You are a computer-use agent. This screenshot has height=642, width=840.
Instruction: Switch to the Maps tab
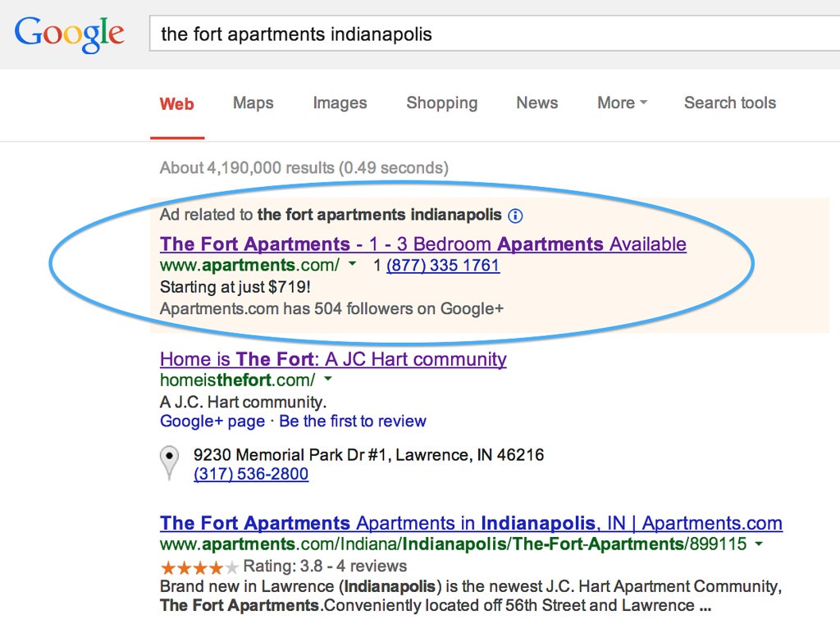pos(253,102)
